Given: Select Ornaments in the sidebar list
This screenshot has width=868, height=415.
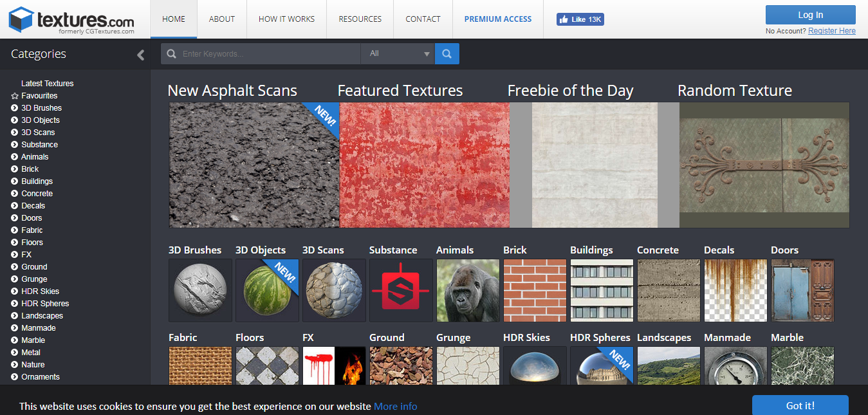Looking at the screenshot, I should 41,377.
